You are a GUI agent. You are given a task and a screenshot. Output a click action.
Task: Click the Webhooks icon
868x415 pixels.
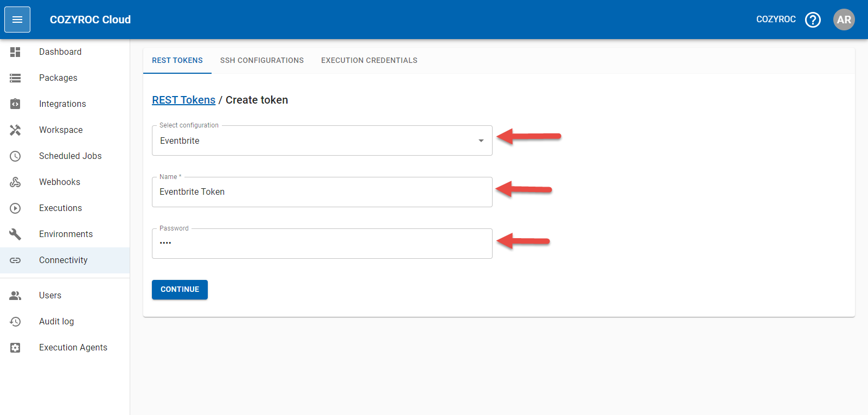pos(15,182)
